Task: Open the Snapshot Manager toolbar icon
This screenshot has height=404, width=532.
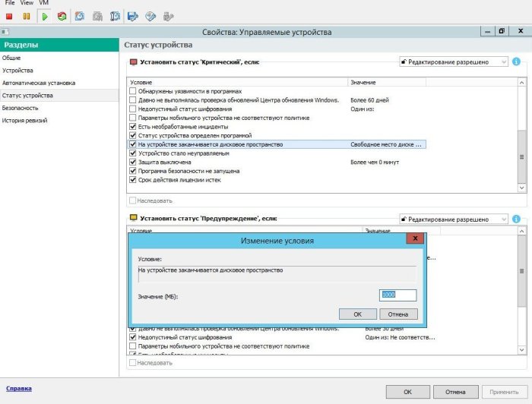Action: pos(115,16)
